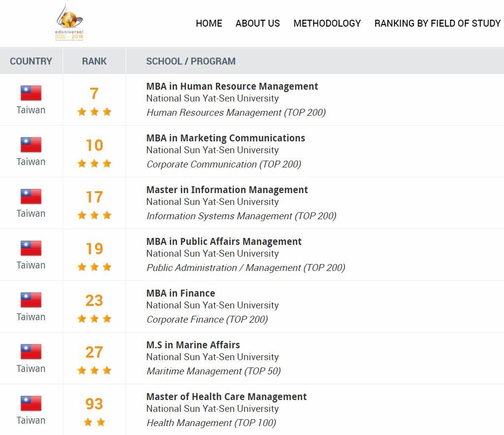Open RANKING BY FIELD OF STUDY
Screen dimensions: 504x435
click(x=437, y=23)
